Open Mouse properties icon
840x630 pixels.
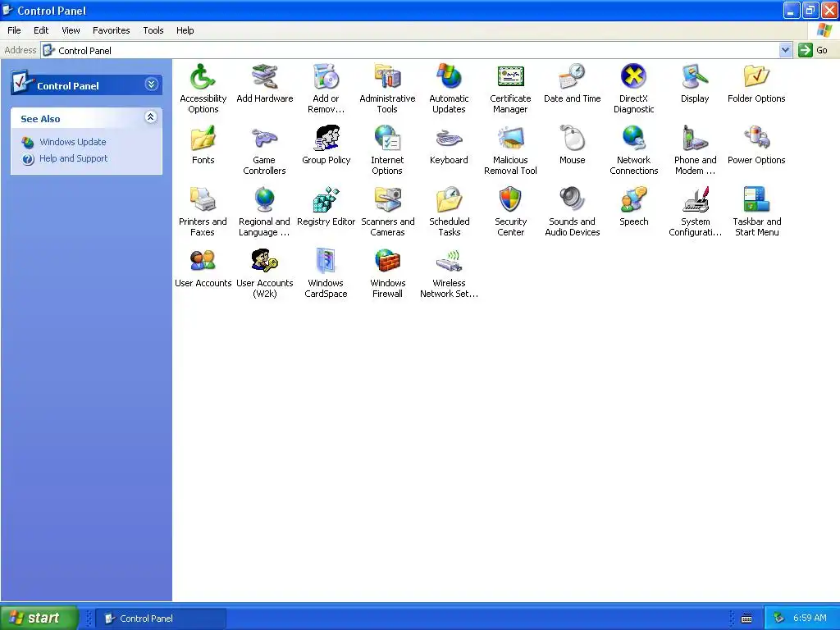(572, 146)
